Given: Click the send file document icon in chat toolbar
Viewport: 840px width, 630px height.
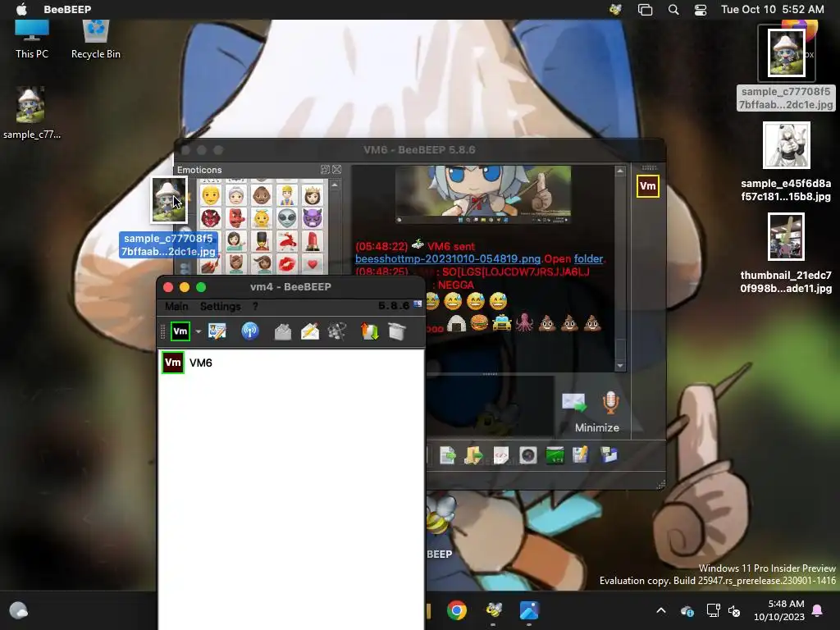Looking at the screenshot, I should pyautogui.click(x=447, y=455).
